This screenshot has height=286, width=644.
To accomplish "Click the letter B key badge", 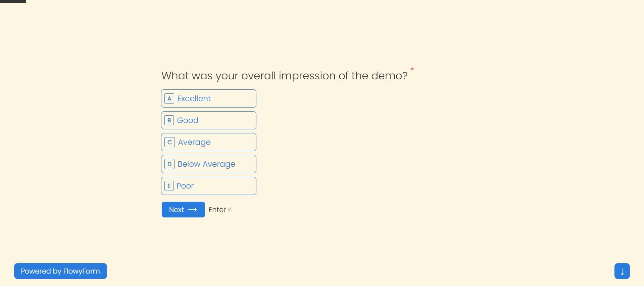I will 169,120.
